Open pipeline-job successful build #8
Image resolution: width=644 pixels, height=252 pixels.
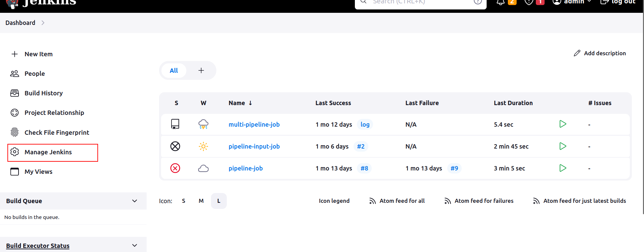tap(364, 168)
